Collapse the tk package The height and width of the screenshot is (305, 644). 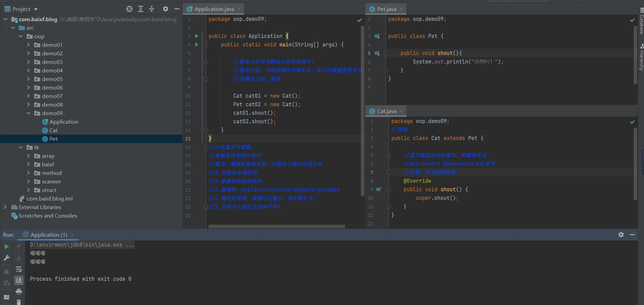click(21, 148)
